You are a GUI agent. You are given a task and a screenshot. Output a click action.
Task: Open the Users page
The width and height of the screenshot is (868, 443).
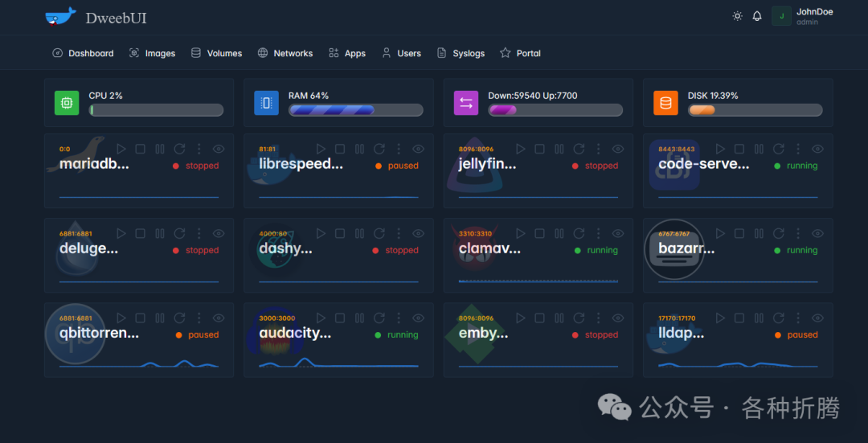pyautogui.click(x=401, y=53)
